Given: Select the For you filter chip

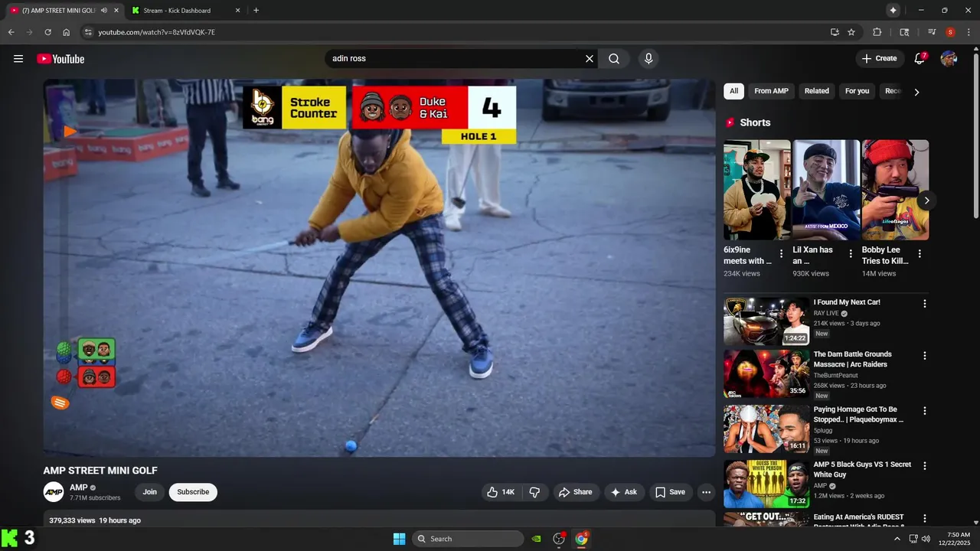Looking at the screenshot, I should pyautogui.click(x=857, y=91).
